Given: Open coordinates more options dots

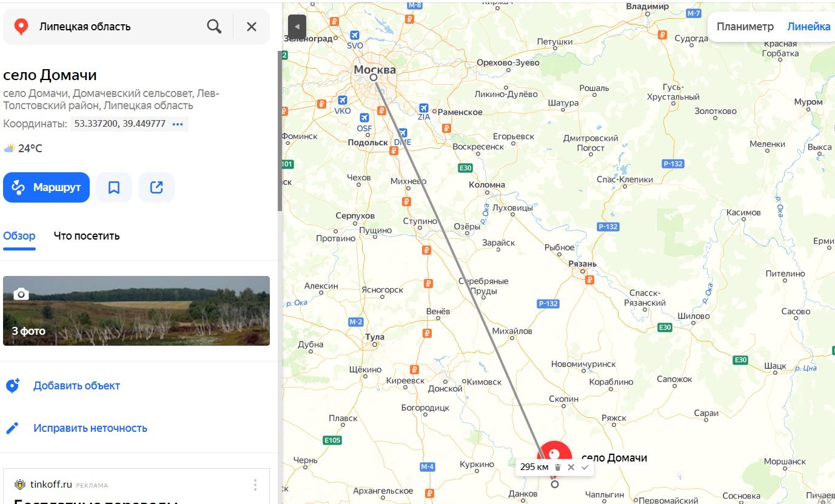Looking at the screenshot, I should click(178, 124).
